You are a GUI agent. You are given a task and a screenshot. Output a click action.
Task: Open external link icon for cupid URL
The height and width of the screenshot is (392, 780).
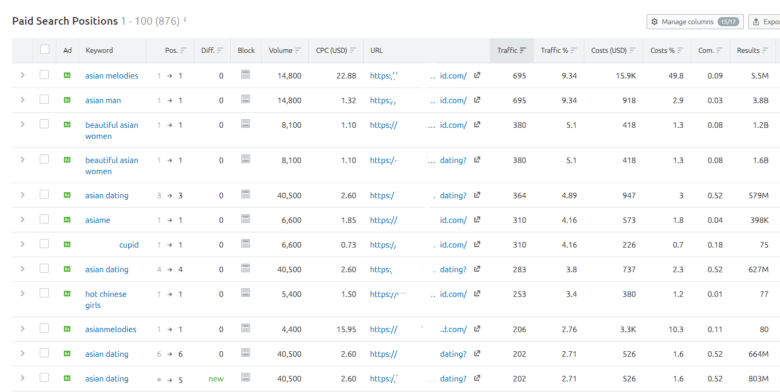(x=477, y=244)
